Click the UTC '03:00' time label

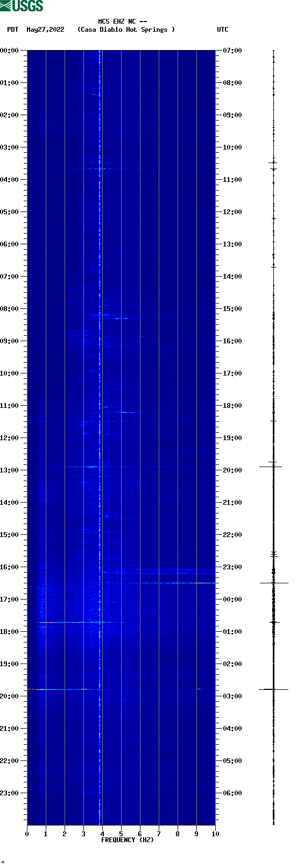click(232, 696)
